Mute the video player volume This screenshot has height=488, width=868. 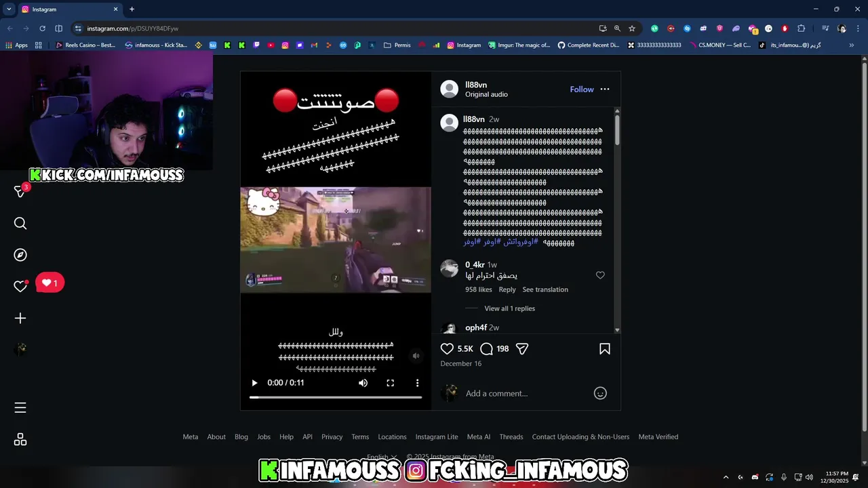(x=363, y=383)
